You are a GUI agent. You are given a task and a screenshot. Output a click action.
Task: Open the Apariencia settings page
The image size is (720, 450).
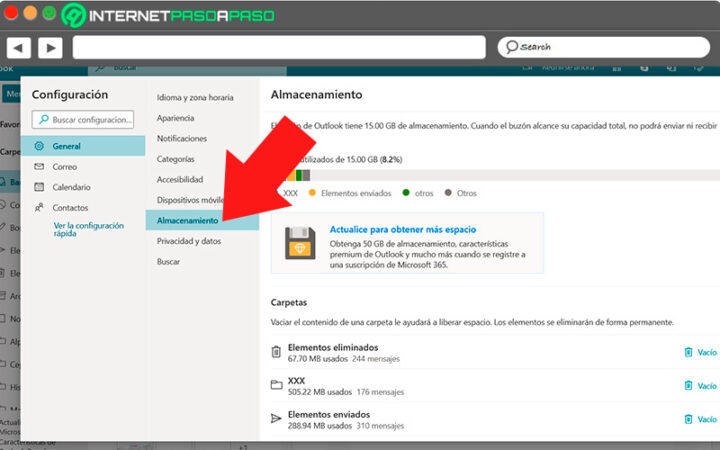175,118
